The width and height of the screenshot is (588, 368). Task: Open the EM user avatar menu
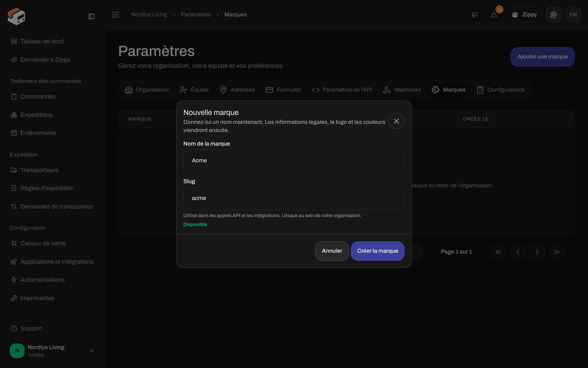(x=573, y=15)
